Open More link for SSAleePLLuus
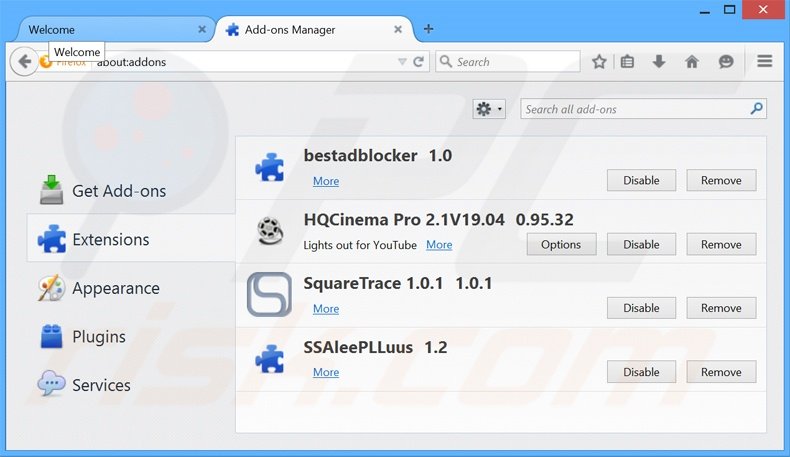The height and width of the screenshot is (457, 790). 326,372
